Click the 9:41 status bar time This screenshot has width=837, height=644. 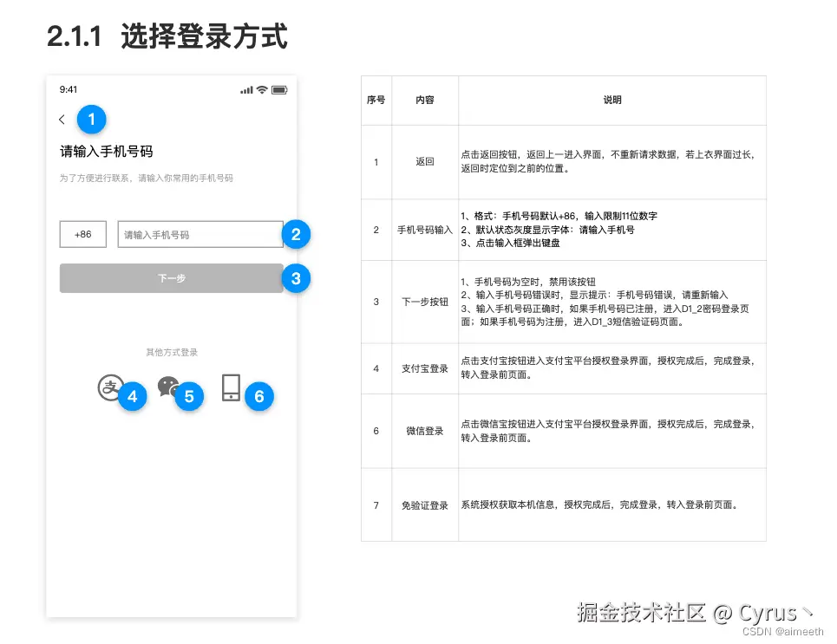[69, 89]
